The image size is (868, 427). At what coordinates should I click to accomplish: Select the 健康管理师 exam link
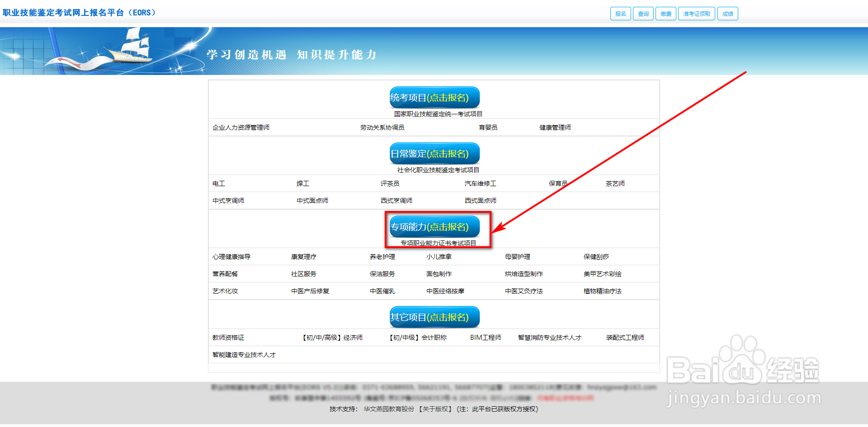pos(555,127)
